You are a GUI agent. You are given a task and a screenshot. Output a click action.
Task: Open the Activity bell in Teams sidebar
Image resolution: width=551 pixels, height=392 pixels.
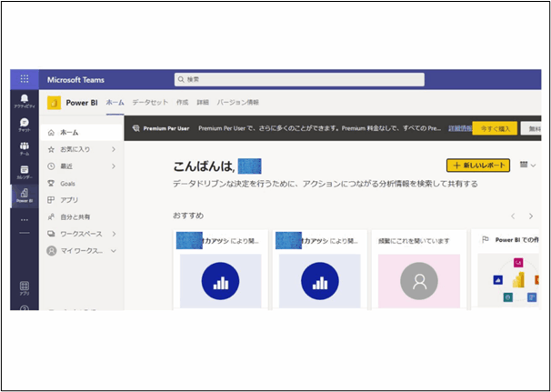[x=25, y=100]
